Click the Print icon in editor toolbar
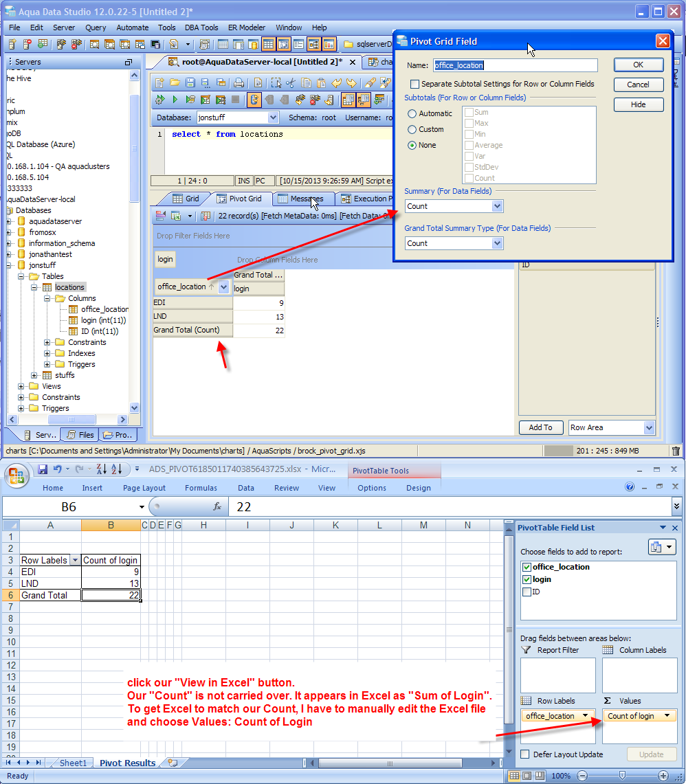 (x=239, y=82)
